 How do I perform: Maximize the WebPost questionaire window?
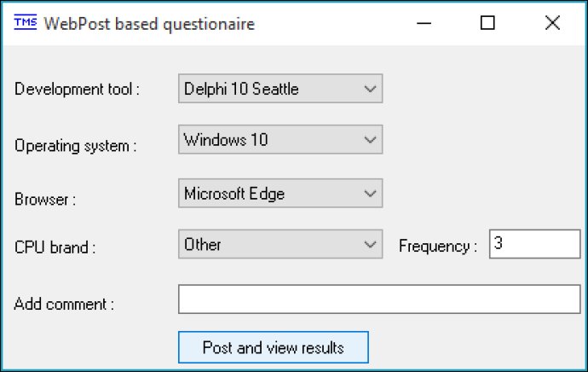(x=487, y=23)
